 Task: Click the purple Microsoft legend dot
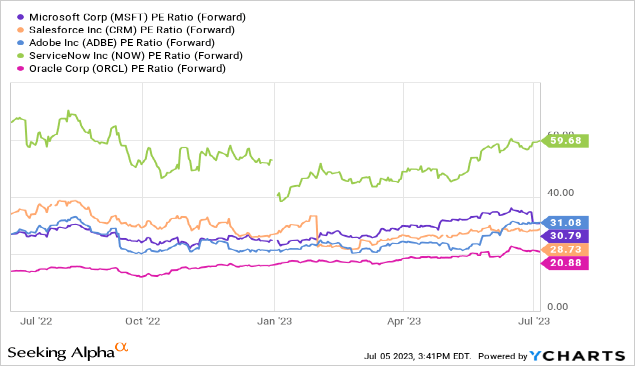(x=20, y=17)
